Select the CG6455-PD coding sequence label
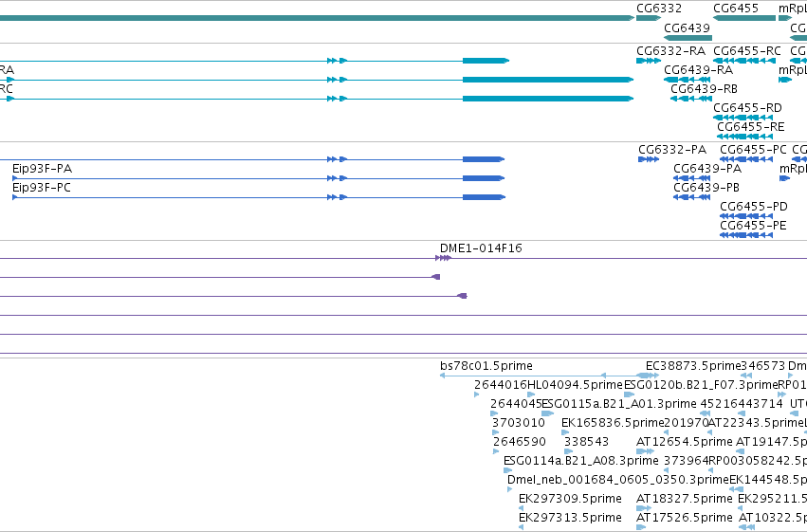 [x=754, y=207]
